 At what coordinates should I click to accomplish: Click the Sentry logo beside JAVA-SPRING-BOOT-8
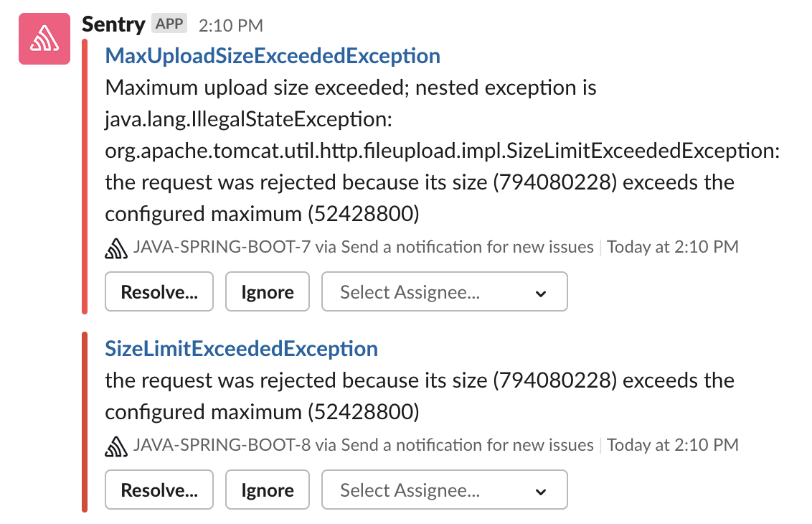(116, 446)
